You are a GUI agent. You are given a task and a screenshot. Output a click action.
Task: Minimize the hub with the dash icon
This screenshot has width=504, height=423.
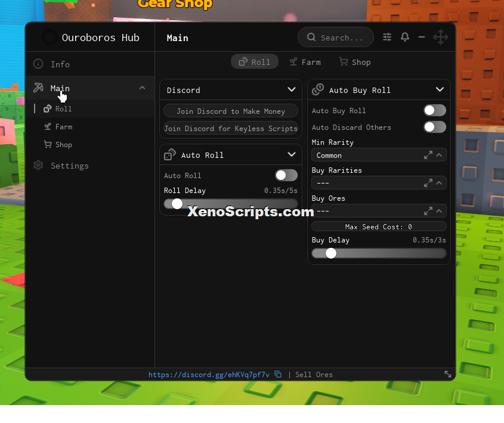[x=422, y=38]
